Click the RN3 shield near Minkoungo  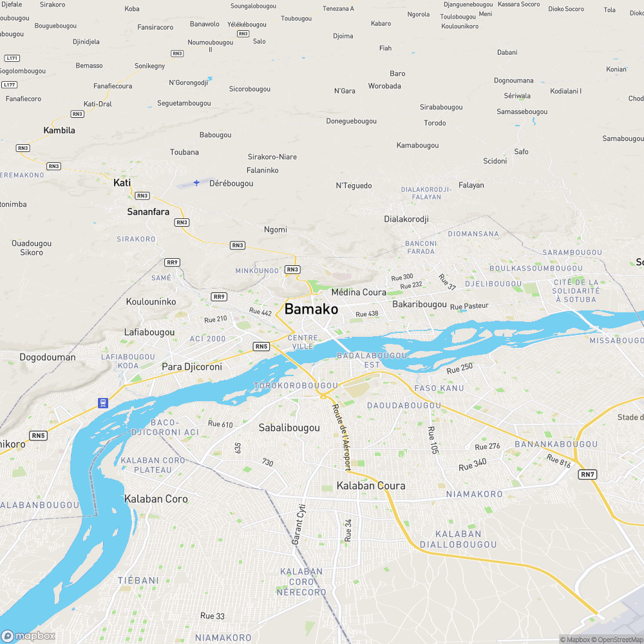(292, 269)
